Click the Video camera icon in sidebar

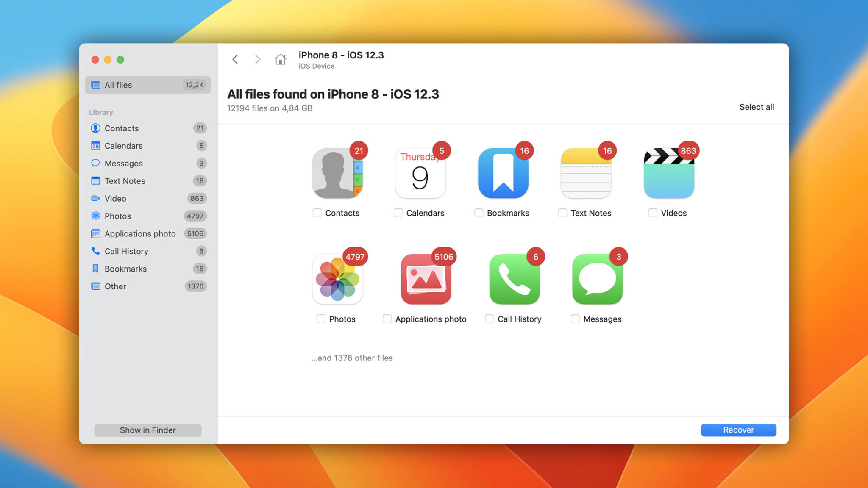tap(96, 198)
